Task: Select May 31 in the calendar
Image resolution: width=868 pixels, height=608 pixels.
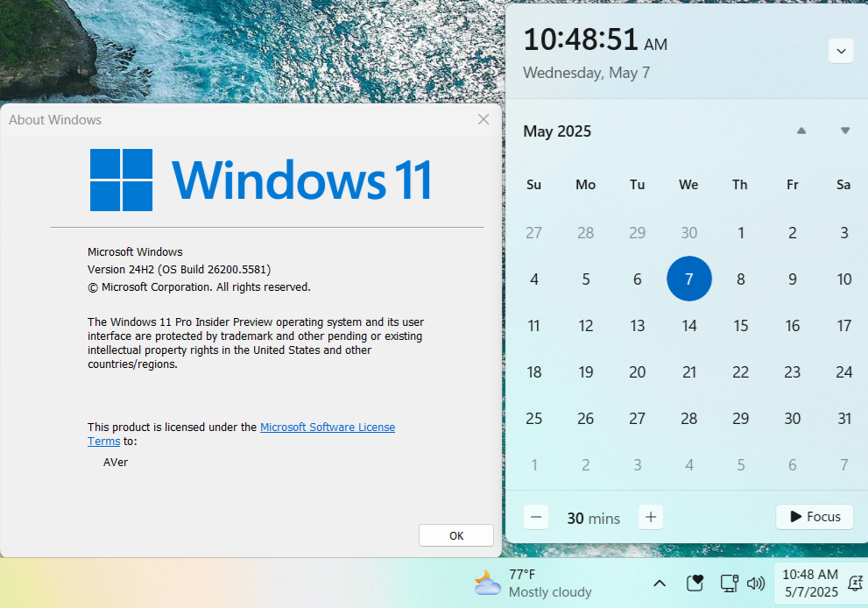Action: click(843, 419)
